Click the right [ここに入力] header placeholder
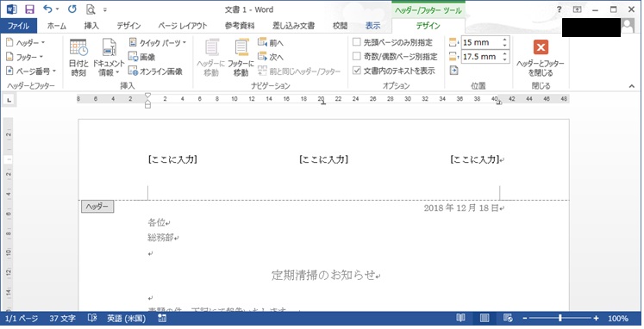 (x=475, y=159)
